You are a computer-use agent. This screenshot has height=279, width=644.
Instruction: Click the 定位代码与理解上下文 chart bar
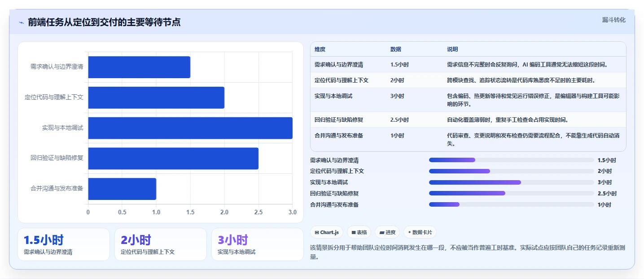[156, 97]
